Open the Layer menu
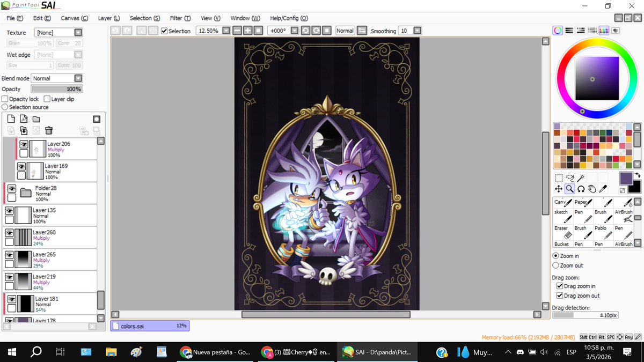 [109, 18]
